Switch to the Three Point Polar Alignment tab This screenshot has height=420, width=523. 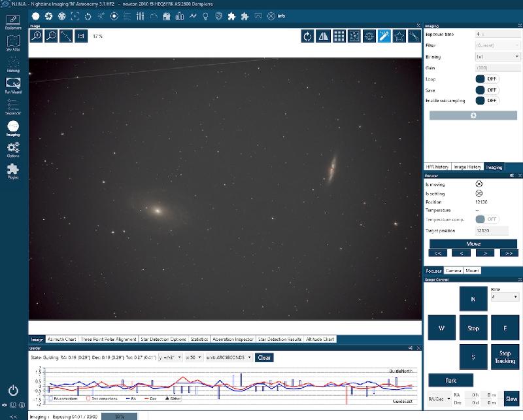coord(109,340)
